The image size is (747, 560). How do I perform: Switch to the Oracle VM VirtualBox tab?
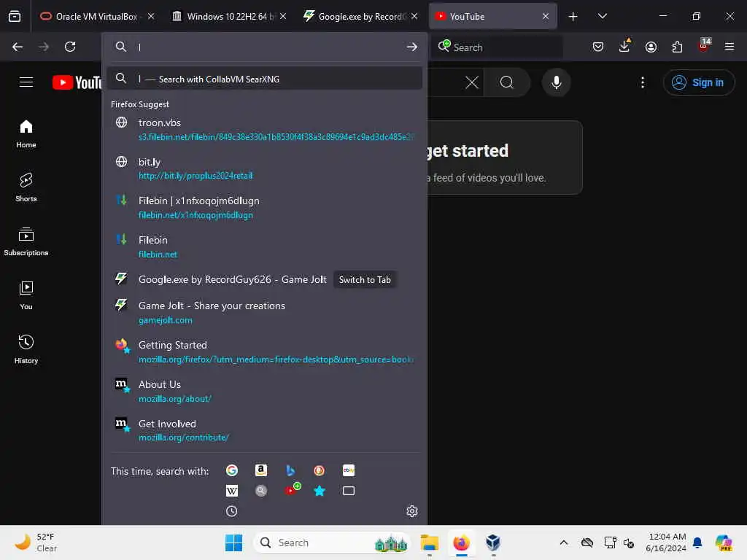pyautogui.click(x=98, y=17)
